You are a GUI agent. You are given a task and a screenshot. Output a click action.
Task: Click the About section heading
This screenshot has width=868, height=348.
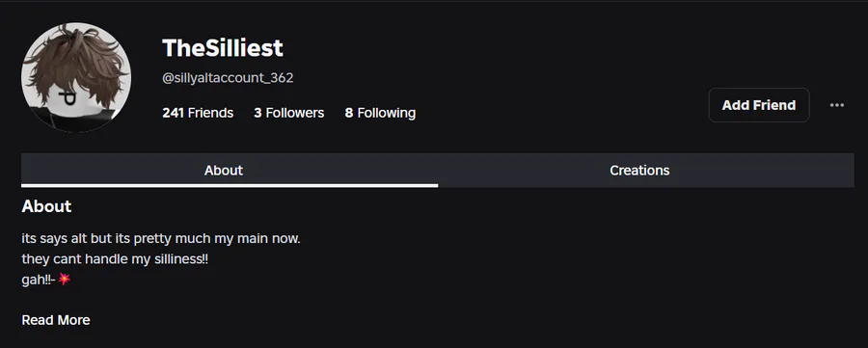pyautogui.click(x=46, y=206)
